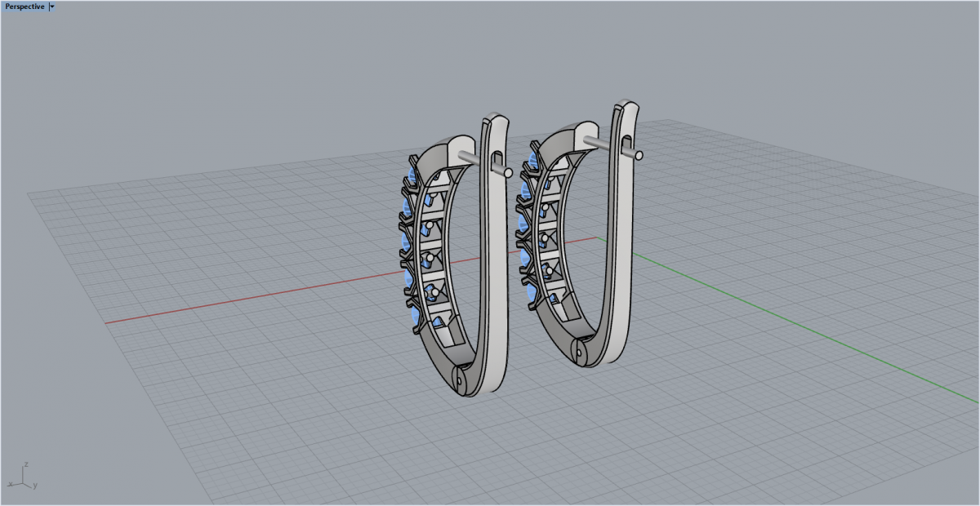Select the topmost blue gem on left earring

coord(412,175)
